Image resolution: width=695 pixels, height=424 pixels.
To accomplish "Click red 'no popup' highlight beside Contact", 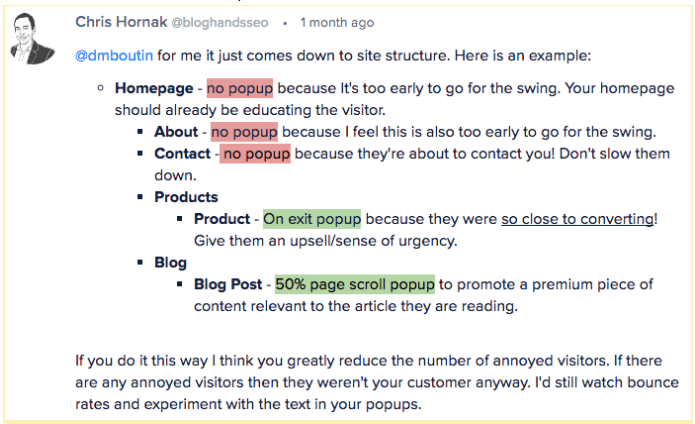I will point(255,154).
